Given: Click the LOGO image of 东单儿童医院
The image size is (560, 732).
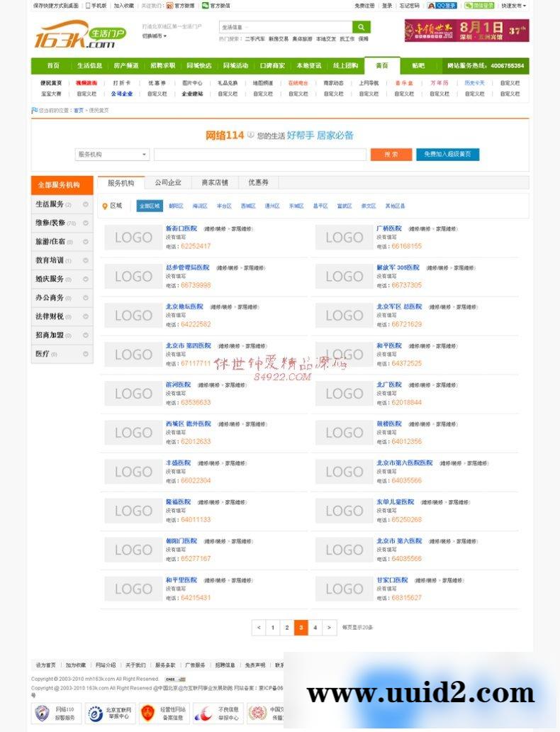Looking at the screenshot, I should pos(345,510).
